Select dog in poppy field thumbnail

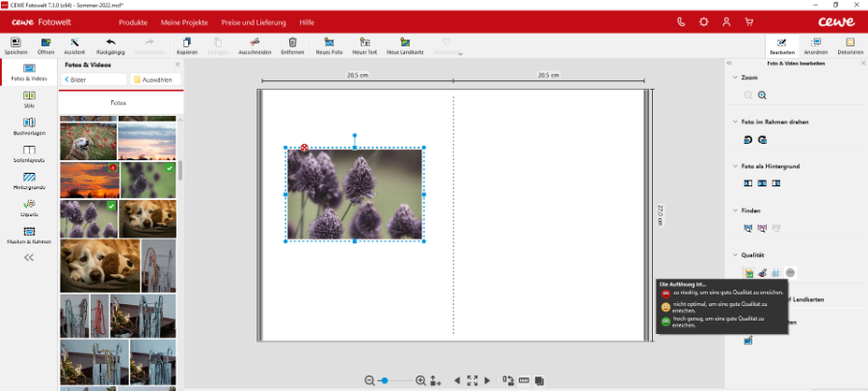[x=88, y=141]
